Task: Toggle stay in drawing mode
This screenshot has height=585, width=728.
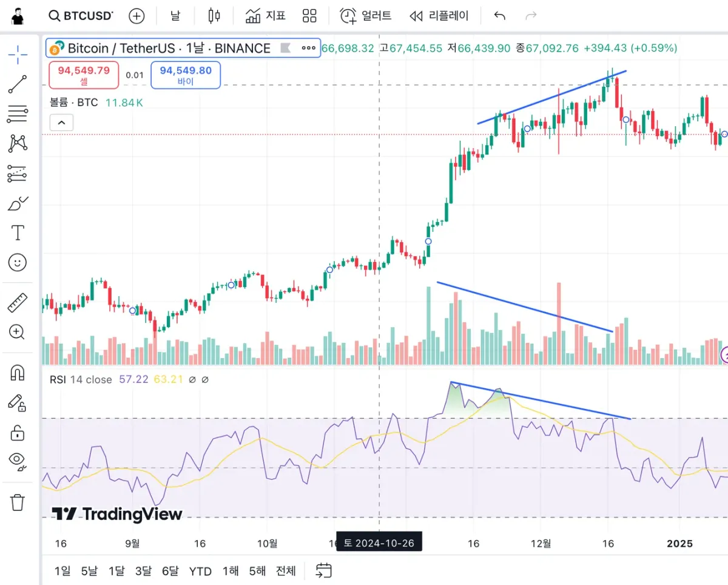Action: [x=18, y=402]
